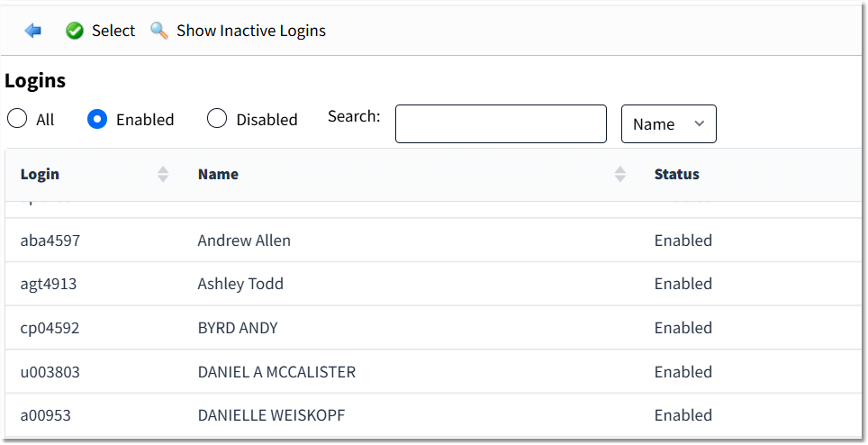This screenshot has width=868, height=445.
Task: Select the Ashley Todd login row
Action: click(433, 284)
